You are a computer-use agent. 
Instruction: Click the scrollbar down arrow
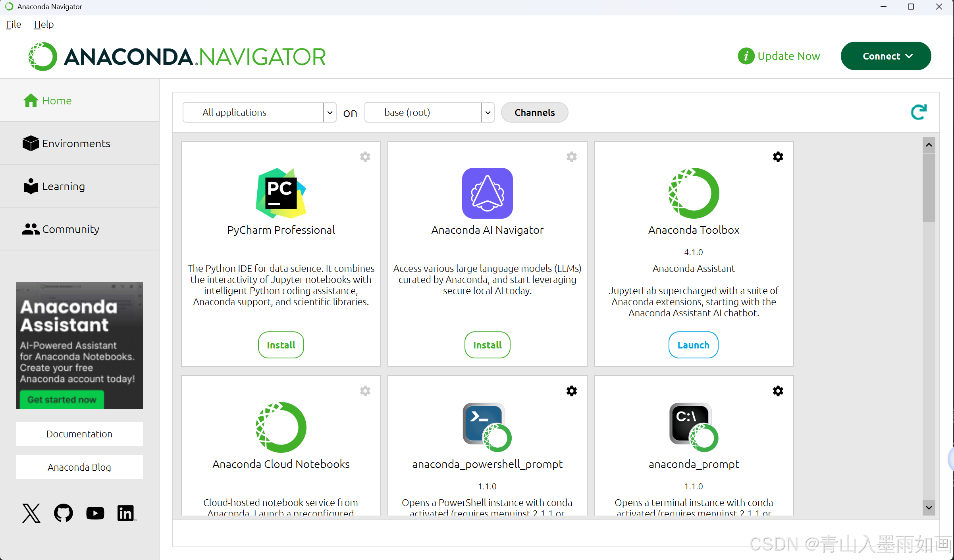click(x=929, y=508)
